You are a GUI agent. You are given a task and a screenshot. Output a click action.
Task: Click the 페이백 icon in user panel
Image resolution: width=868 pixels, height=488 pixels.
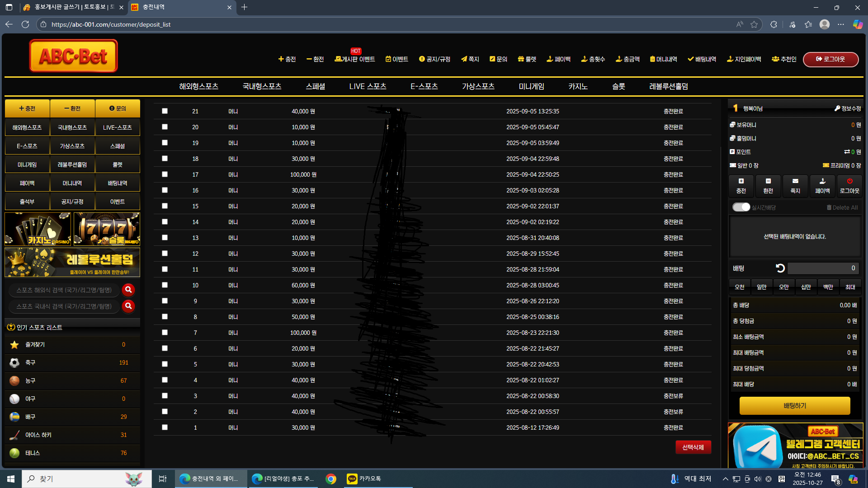click(x=822, y=181)
